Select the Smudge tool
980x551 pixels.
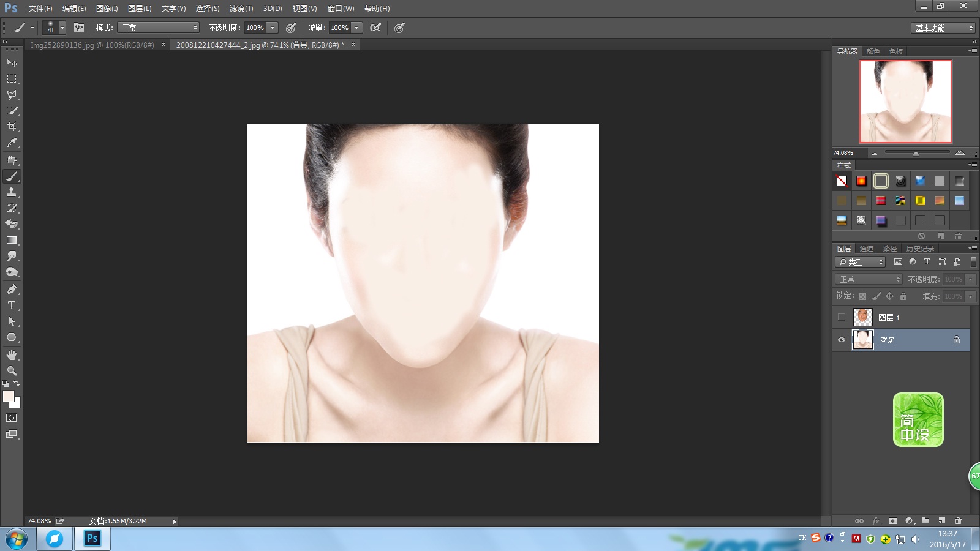[x=12, y=256]
